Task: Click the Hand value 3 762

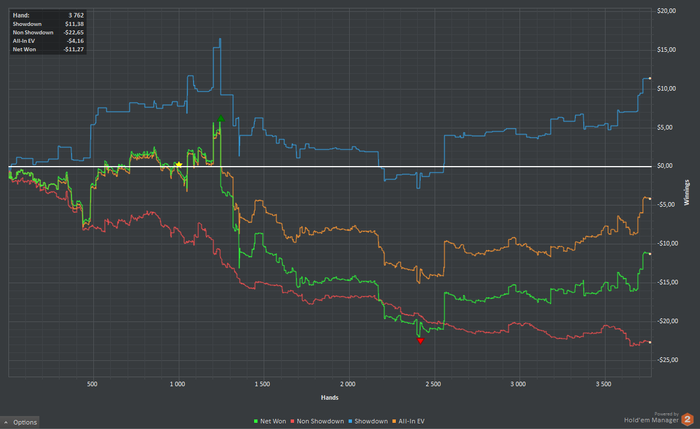Action: (x=76, y=15)
